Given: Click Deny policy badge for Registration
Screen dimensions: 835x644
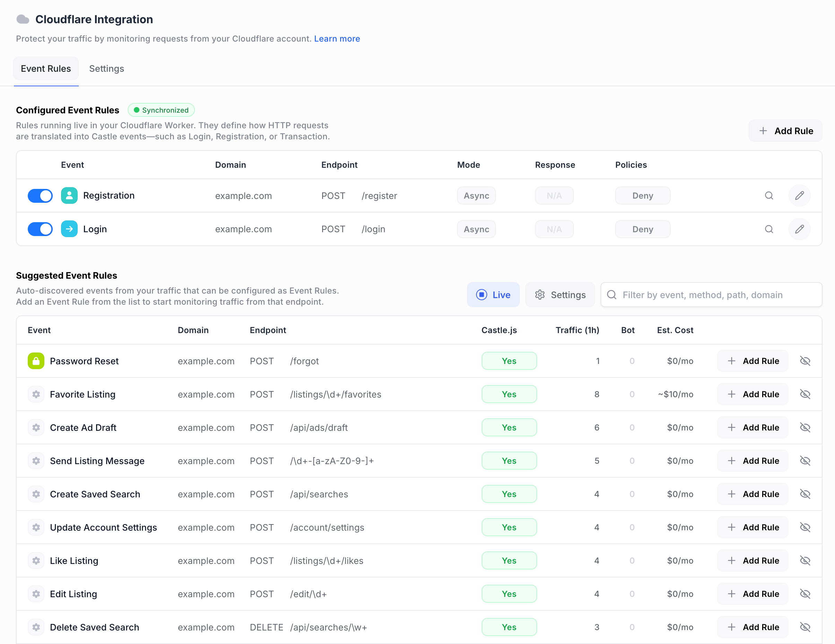Looking at the screenshot, I should (643, 196).
